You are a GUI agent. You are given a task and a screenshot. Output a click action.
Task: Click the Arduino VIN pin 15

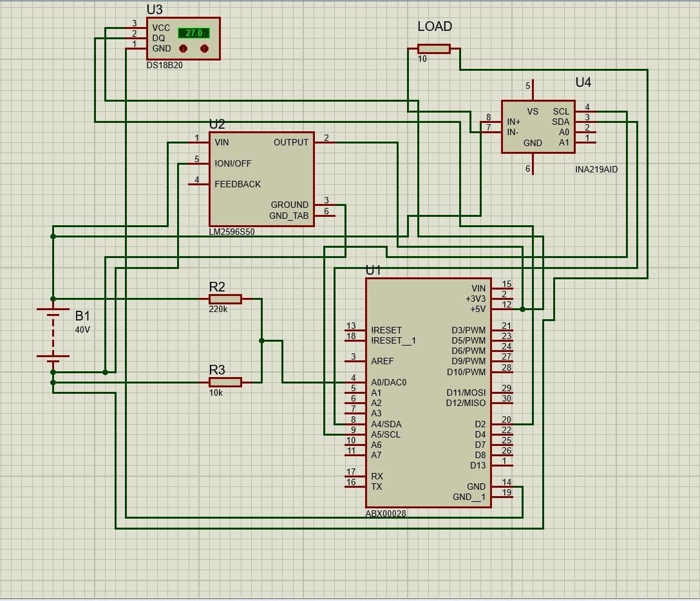tap(503, 289)
